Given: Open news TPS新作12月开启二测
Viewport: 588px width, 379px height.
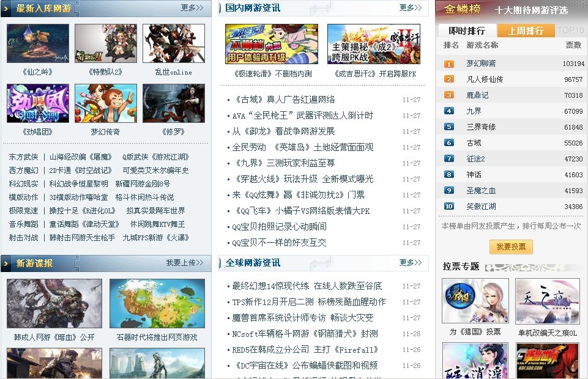Looking at the screenshot, I should (x=309, y=302).
